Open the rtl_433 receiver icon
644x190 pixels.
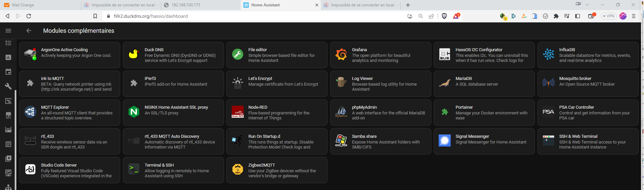(x=30, y=140)
